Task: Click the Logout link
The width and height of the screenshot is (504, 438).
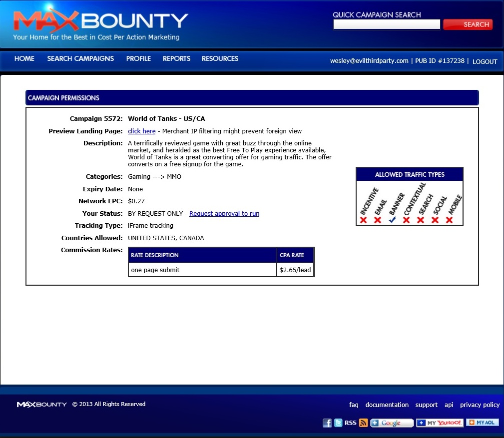Action: point(485,61)
